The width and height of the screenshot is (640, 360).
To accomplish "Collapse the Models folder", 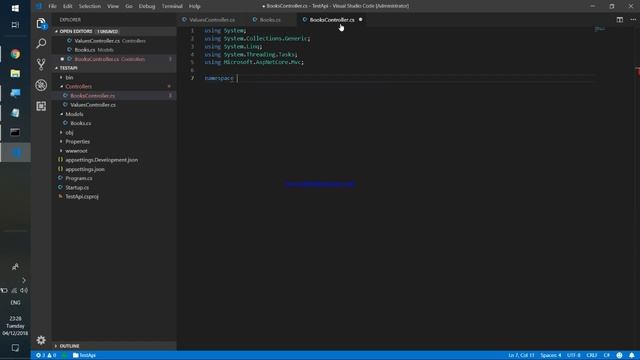I will (74, 114).
